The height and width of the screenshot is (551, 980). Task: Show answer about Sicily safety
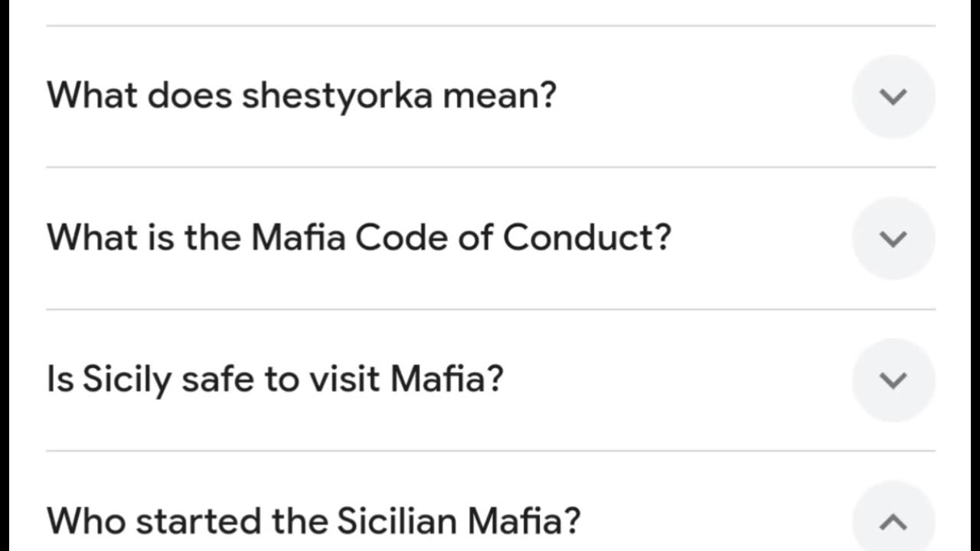point(893,380)
